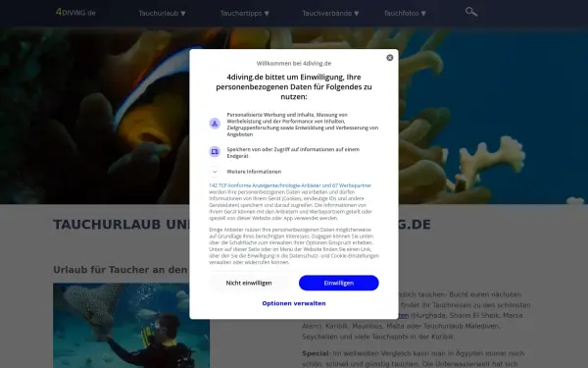The image size is (588, 368).
Task: Open the Tauchurlaub dropdown menu
Action: click(x=162, y=13)
